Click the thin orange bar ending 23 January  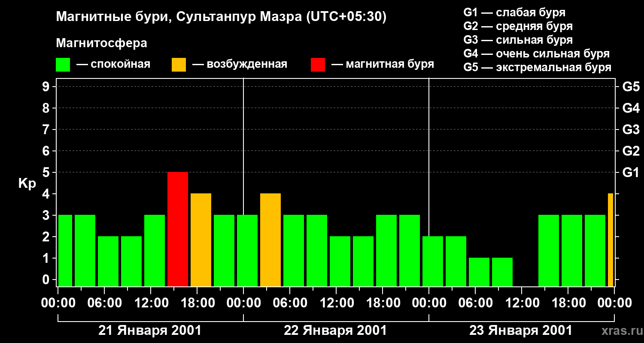(x=611, y=240)
